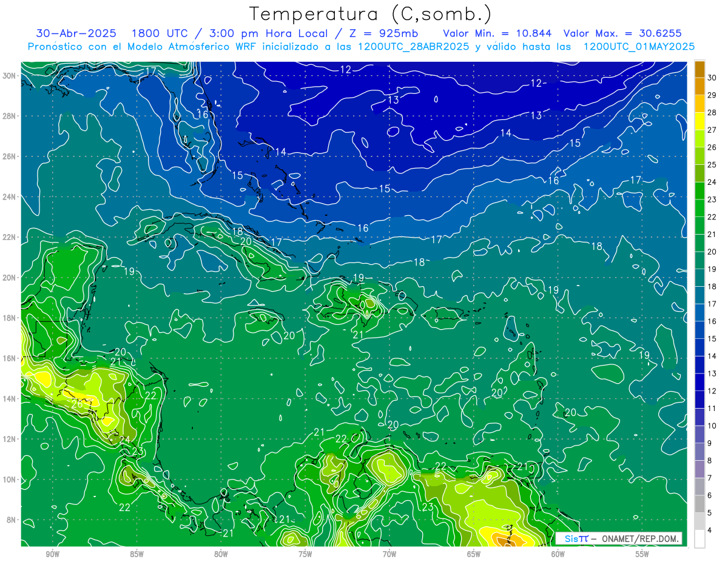
Task: Click the purple scale swatch between 8 and 9
Action: (x=699, y=452)
